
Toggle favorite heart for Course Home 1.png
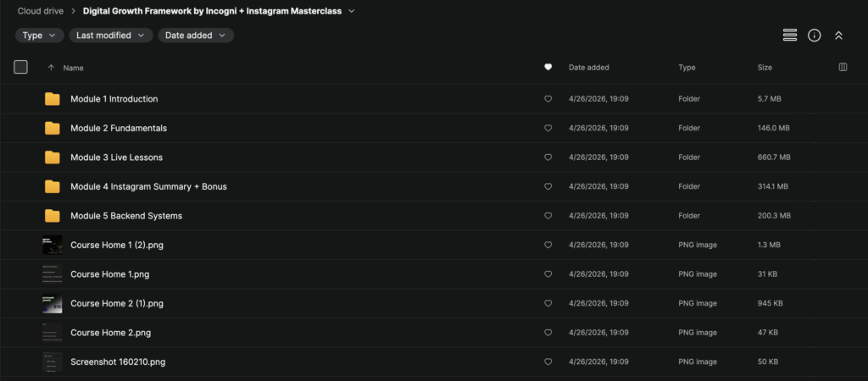click(548, 274)
